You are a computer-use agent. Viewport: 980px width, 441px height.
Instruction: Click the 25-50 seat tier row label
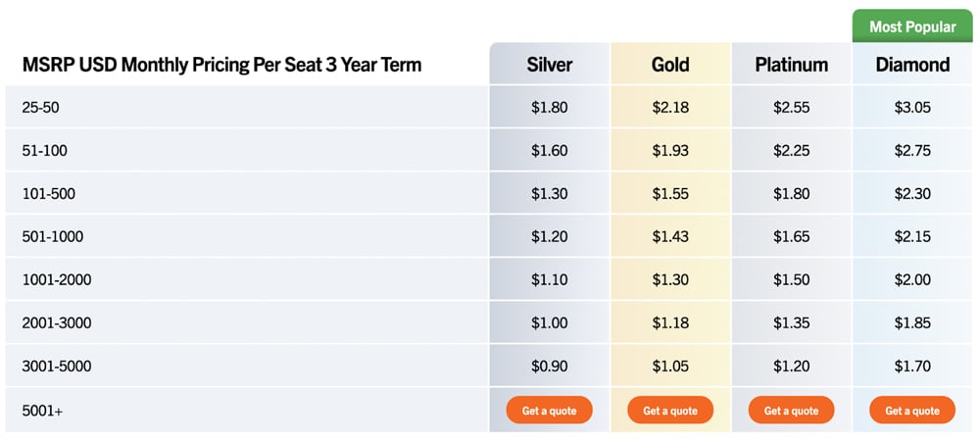coord(41,108)
